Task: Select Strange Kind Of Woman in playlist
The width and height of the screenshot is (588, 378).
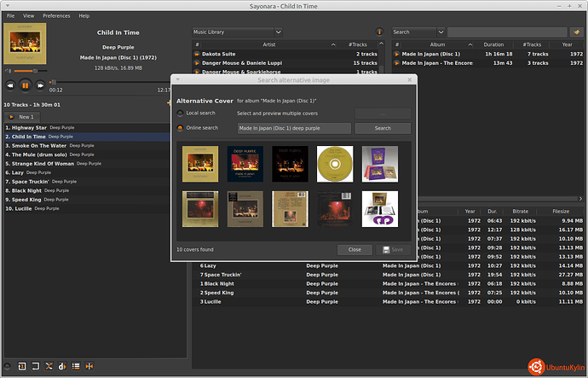Action: (88, 164)
